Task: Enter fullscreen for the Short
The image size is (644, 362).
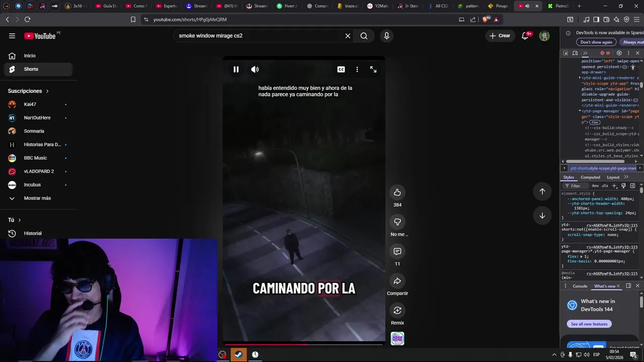Action: [x=373, y=69]
